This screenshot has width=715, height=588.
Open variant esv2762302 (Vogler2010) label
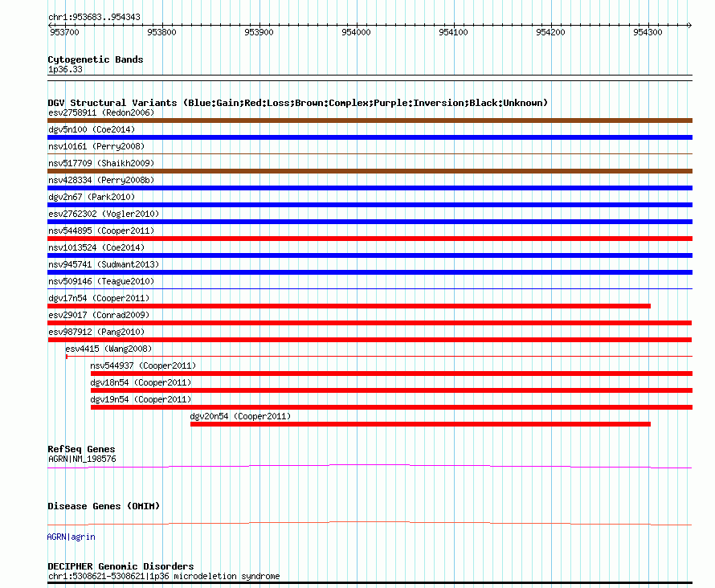(104, 214)
